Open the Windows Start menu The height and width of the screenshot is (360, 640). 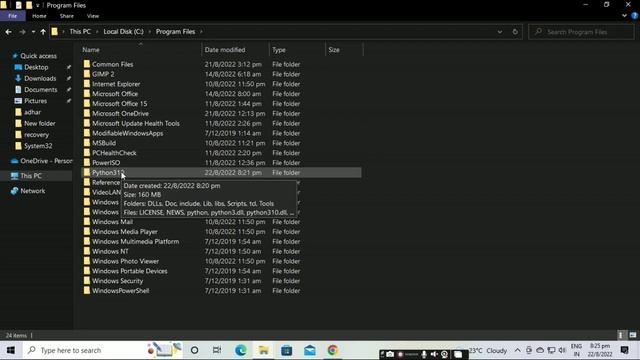[x=11, y=350]
